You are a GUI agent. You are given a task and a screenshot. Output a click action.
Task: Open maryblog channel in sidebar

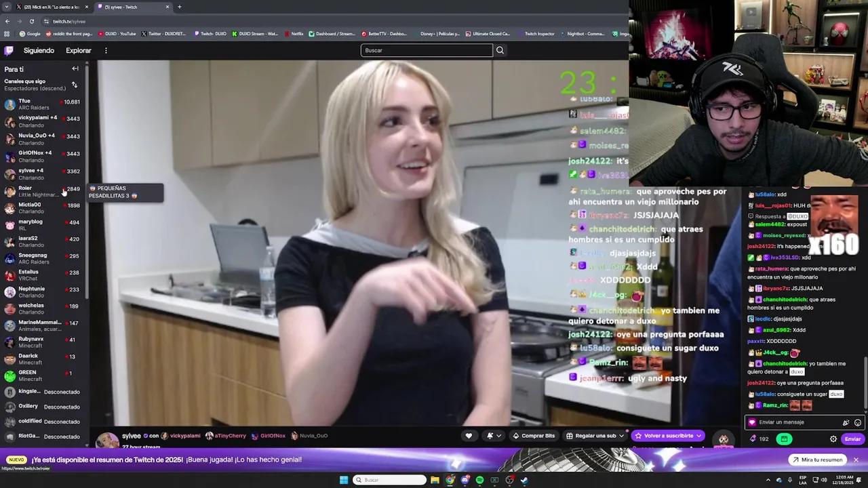pos(42,225)
